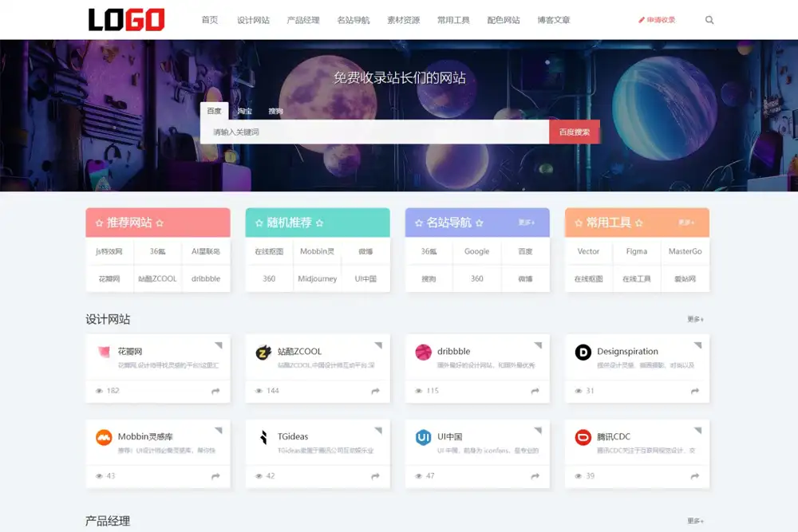Open 名站导航 navigation menu item
Viewport: 798px width, 532px height.
354,20
